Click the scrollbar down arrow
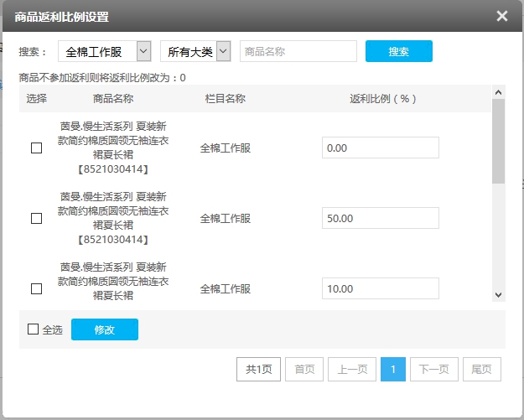 (x=498, y=294)
